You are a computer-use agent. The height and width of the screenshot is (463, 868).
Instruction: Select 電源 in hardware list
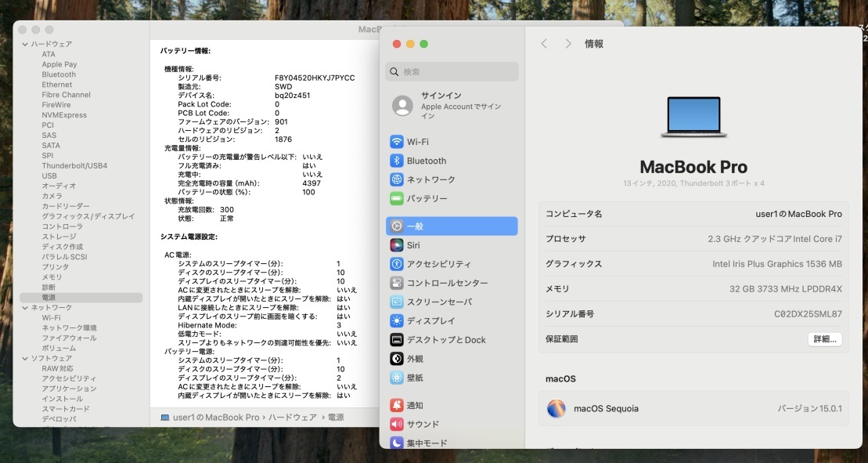click(81, 298)
